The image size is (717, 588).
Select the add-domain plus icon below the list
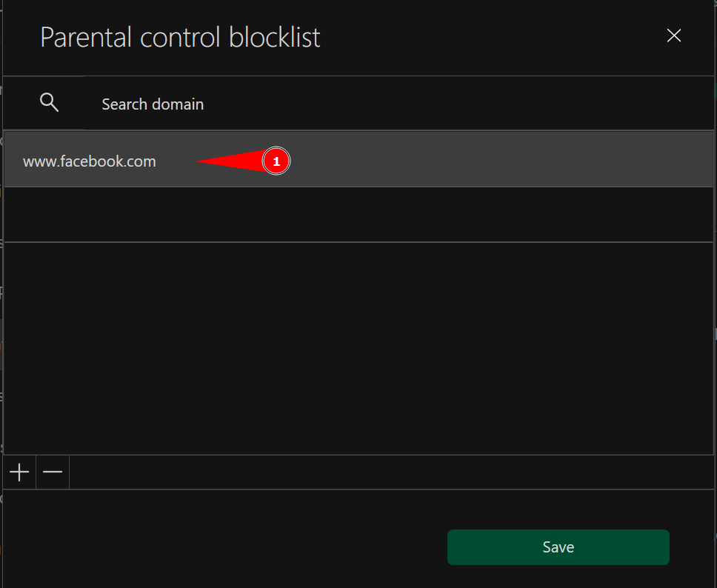pyautogui.click(x=18, y=472)
